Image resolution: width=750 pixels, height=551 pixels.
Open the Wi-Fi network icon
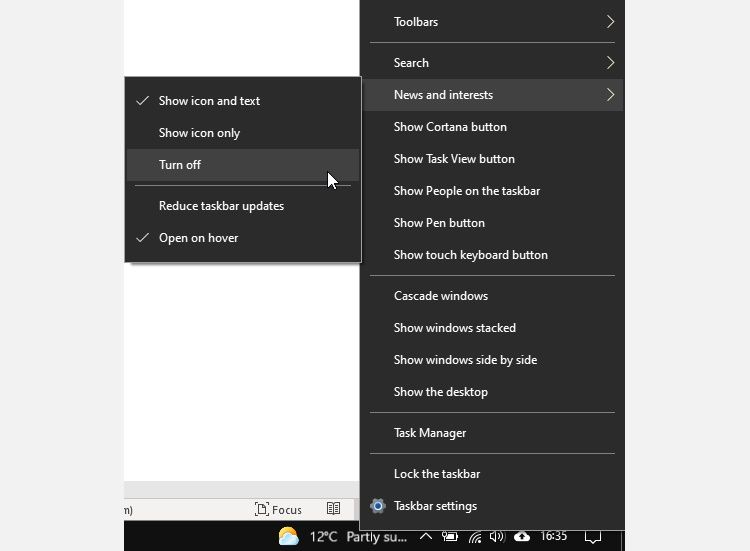tap(474, 537)
